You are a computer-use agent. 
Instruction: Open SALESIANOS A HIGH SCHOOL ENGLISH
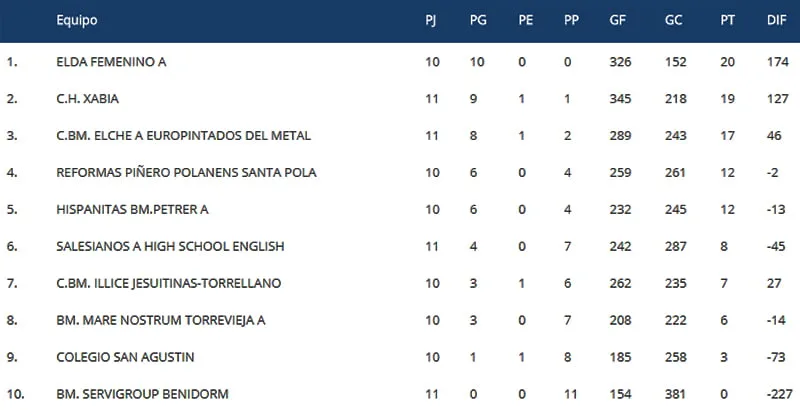(171, 246)
